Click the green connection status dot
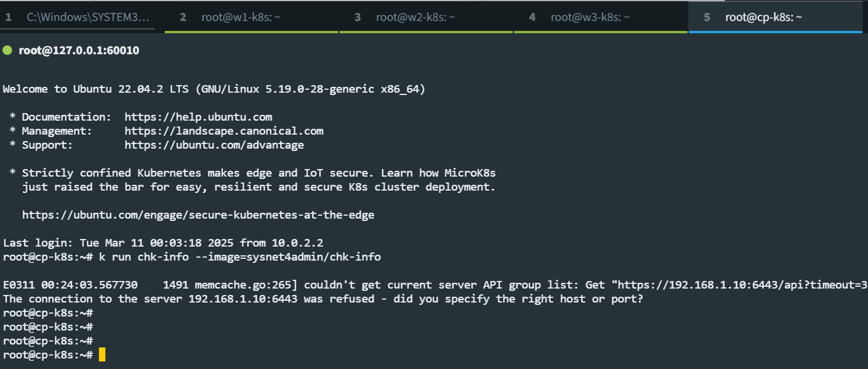This screenshot has height=369, width=868. pos(8,51)
